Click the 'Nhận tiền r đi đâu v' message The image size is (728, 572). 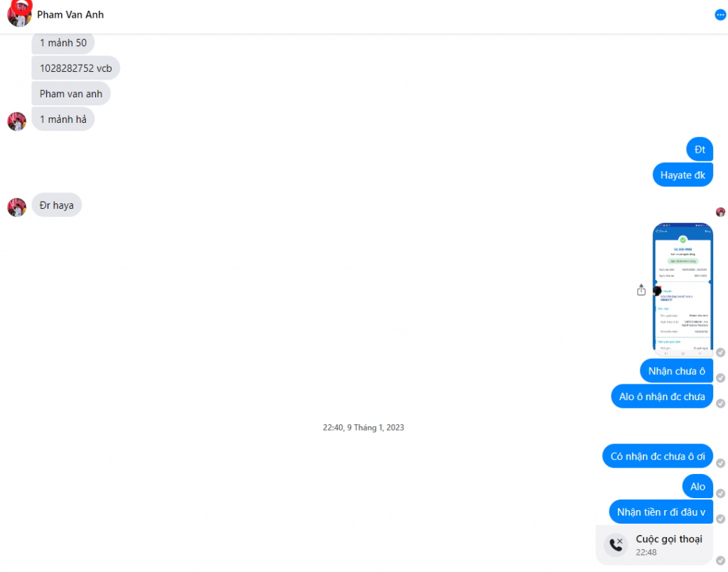(660, 512)
